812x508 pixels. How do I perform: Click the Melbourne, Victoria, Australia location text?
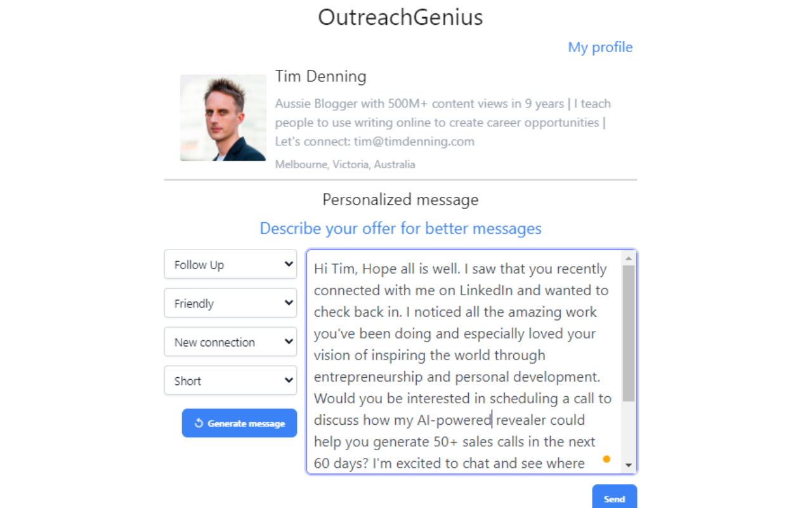tap(345, 164)
